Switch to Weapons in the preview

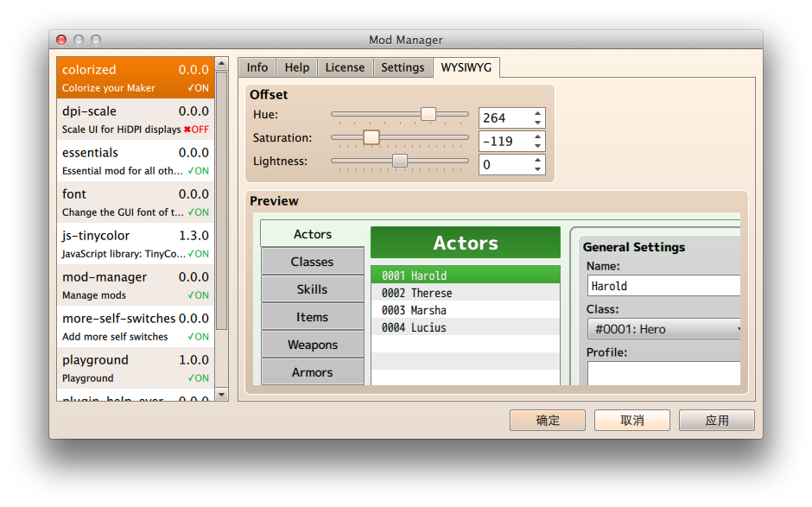[x=312, y=345]
